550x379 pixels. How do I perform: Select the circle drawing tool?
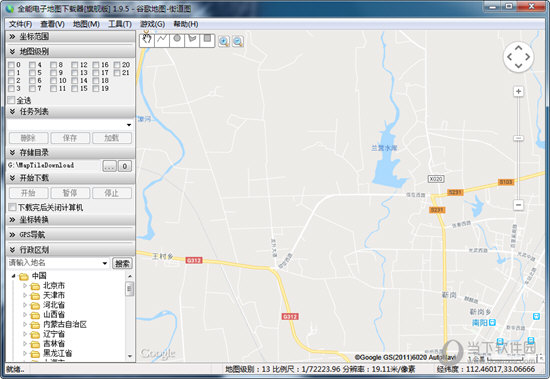point(177,40)
